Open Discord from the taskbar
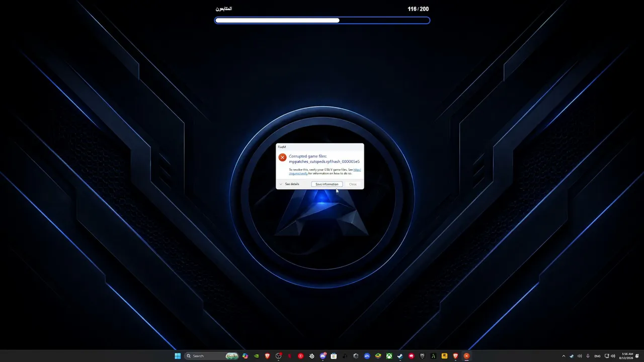The height and width of the screenshot is (362, 644). (323, 356)
